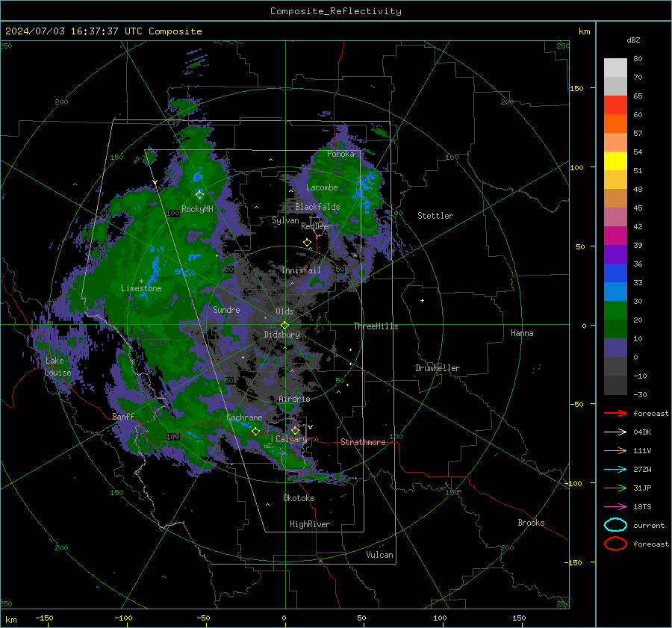Viewport: 672px width, 628px height.
Task: Click the yellow swatch between 54 and 51
Action: click(x=615, y=161)
